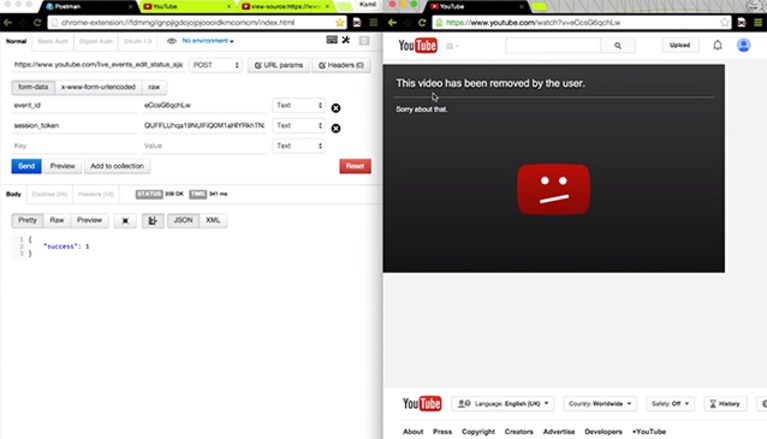Viewport: 767px width, 439px height.
Task: Select the x-www-form-urlencoded tab
Action: click(x=98, y=87)
